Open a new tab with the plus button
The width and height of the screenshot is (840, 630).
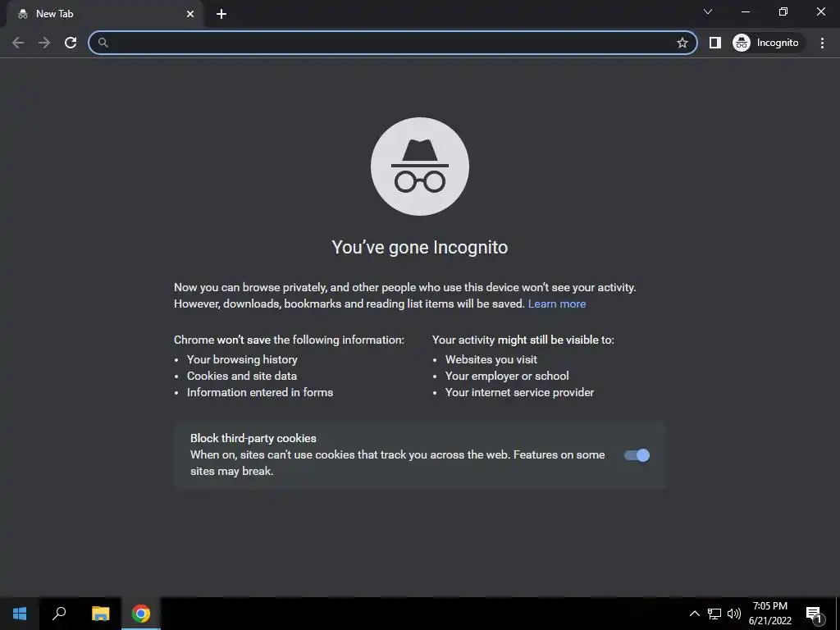[221, 14]
